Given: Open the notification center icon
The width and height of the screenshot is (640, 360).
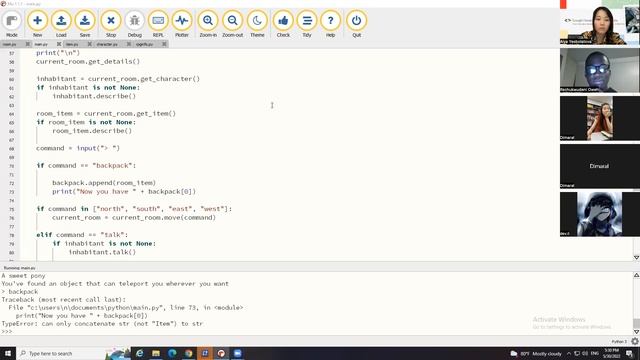Looking at the screenshot, I should click(630, 353).
